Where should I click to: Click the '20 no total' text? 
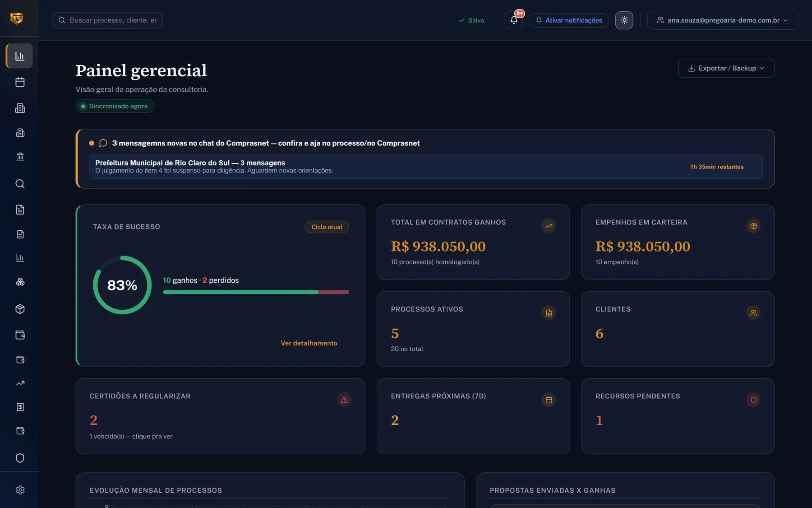407,349
